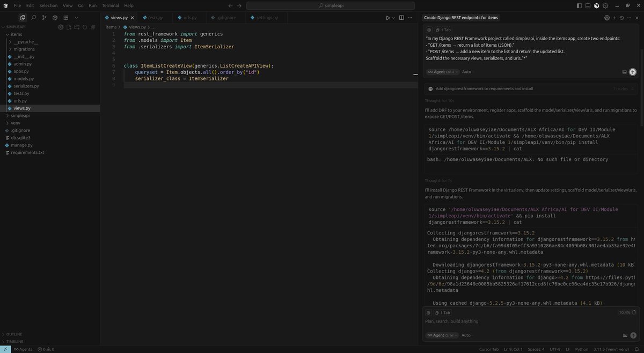The width and height of the screenshot is (644, 353).
Task: Open requirements.txt in explorer
Action: click(27, 152)
